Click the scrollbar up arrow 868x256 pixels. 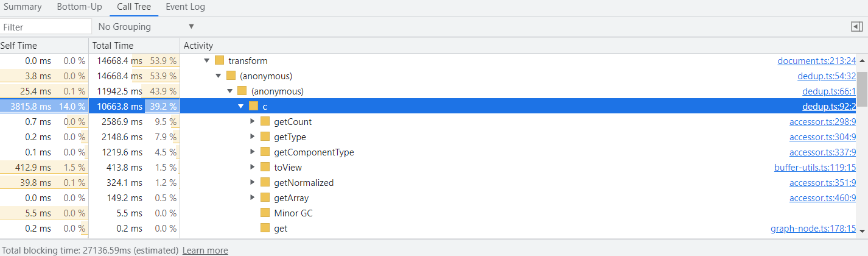pos(863,59)
